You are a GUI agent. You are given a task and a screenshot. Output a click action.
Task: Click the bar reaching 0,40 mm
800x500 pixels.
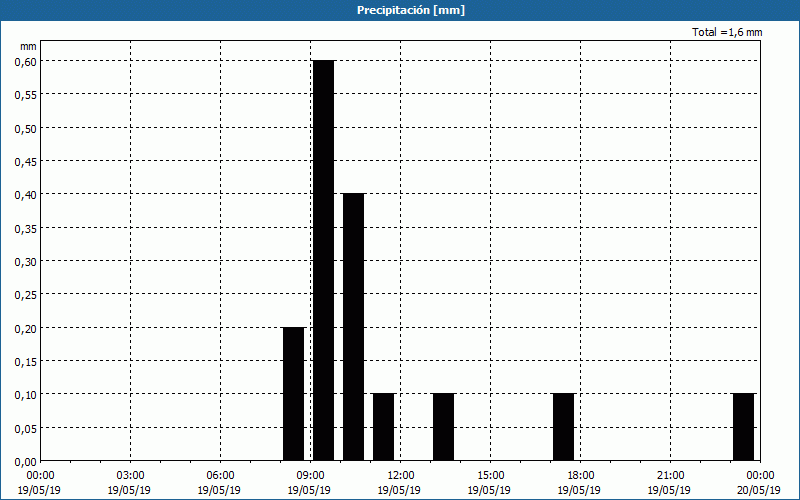[354, 327]
